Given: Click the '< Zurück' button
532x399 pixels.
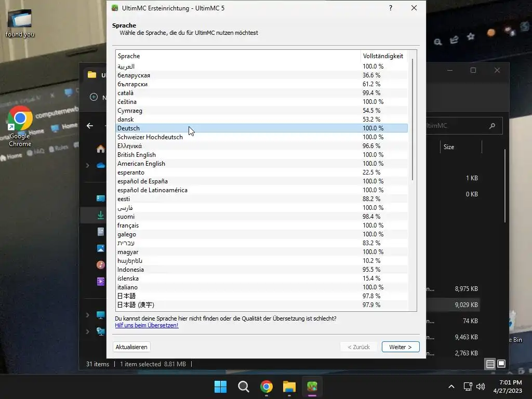Looking at the screenshot, I should (358, 347).
